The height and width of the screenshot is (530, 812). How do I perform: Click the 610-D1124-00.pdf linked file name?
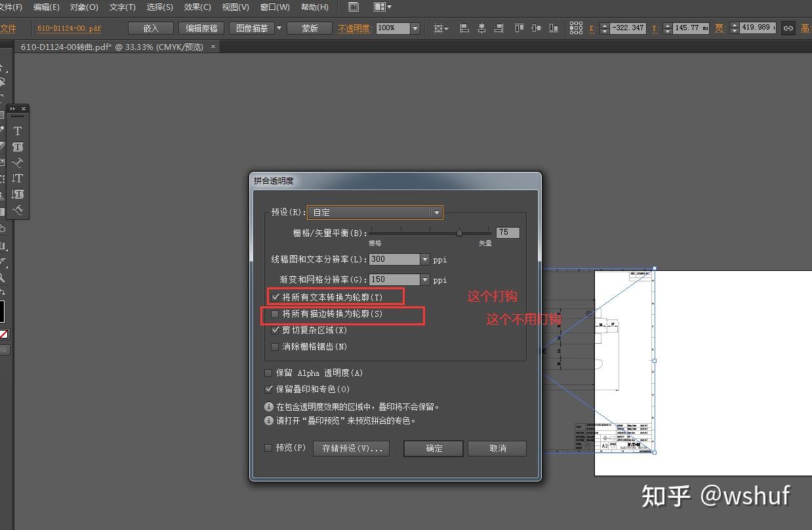(70, 28)
